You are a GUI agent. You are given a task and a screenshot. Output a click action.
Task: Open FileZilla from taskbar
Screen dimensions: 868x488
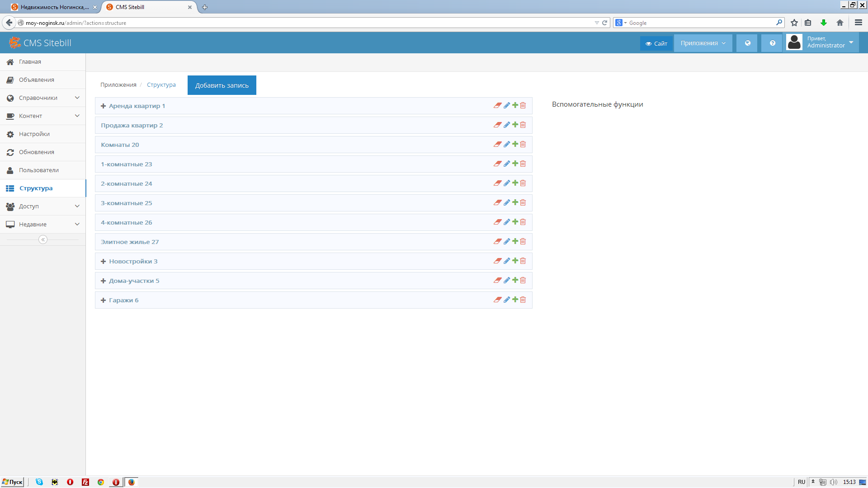(x=85, y=482)
